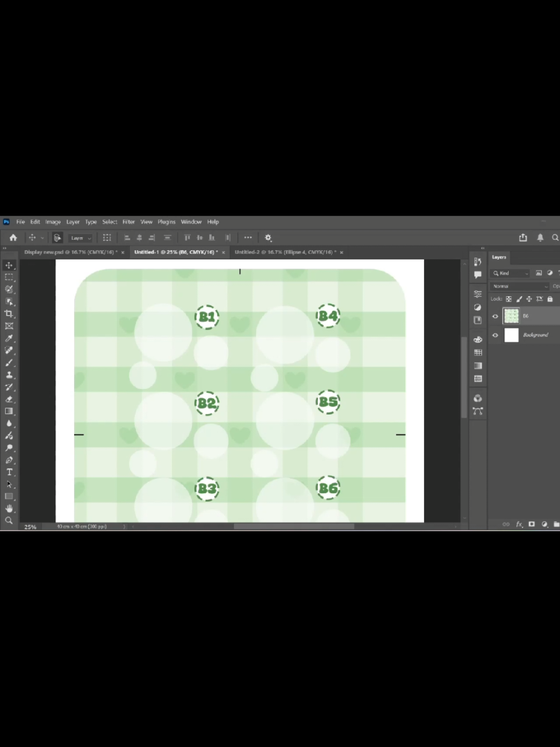Select the Hand tool
560x747 pixels.
point(9,508)
